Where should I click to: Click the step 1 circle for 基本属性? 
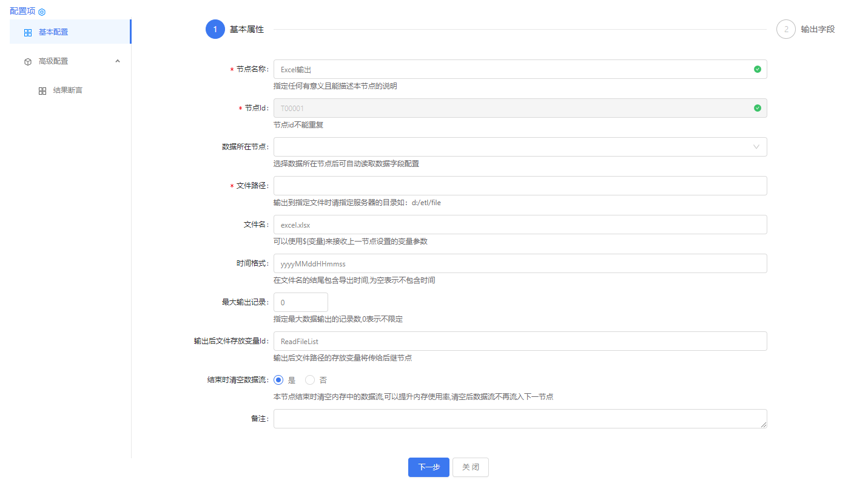(215, 29)
